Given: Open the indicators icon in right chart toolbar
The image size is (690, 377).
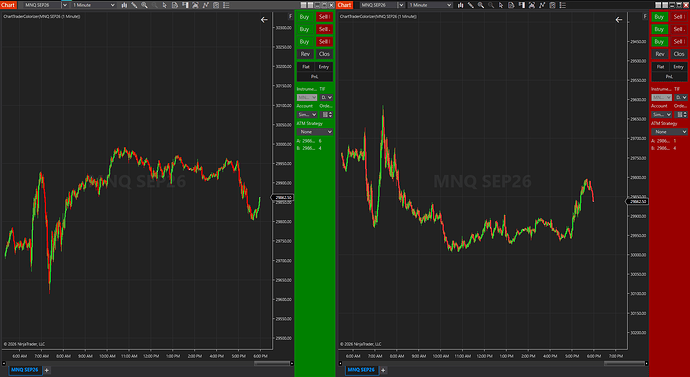Looking at the screenshot, I should tap(542, 5).
